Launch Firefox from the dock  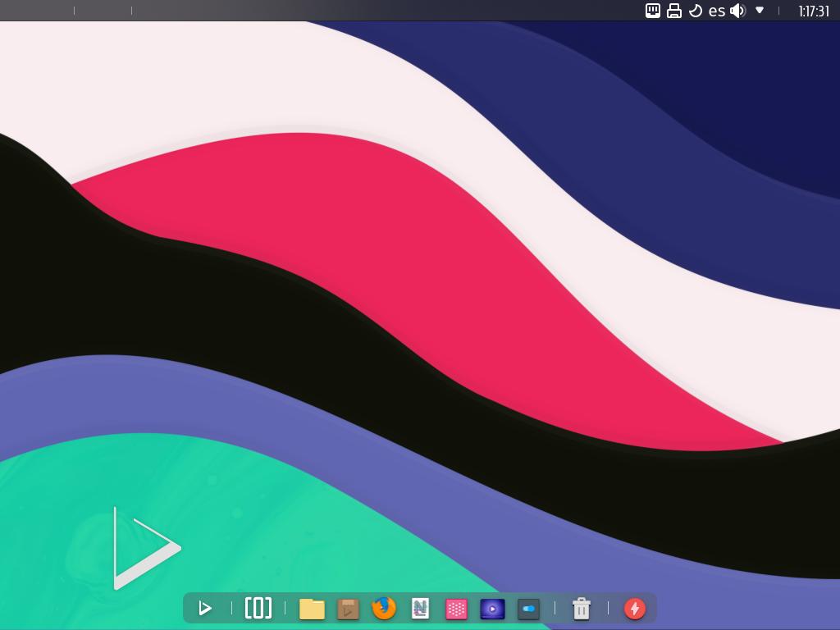(x=384, y=608)
